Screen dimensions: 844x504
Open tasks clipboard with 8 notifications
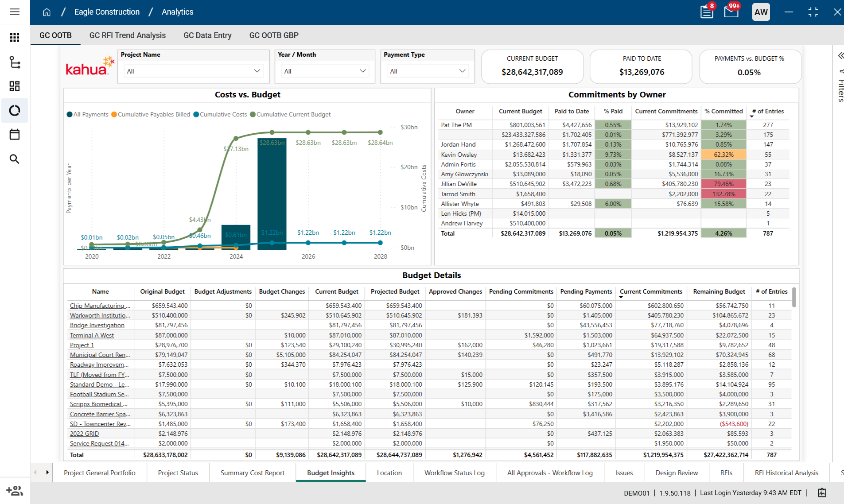[x=707, y=12]
